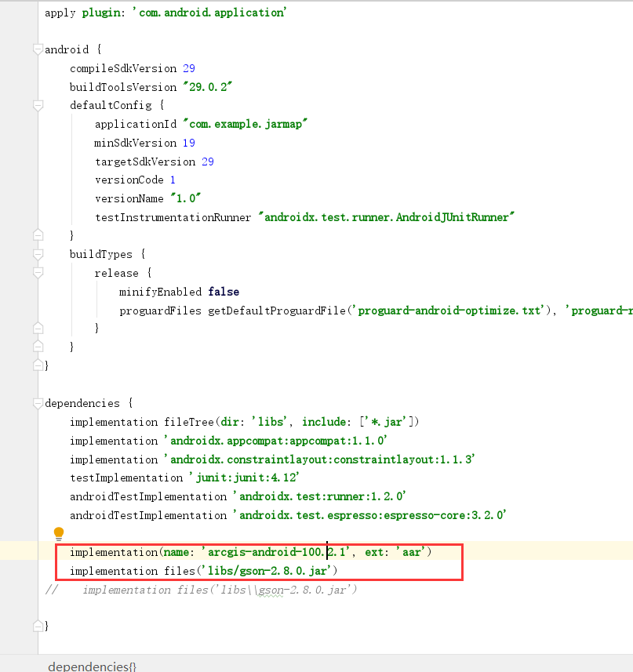Viewport: 633px width, 672px height.
Task: Click versionName "1.0" string
Action: point(186,198)
